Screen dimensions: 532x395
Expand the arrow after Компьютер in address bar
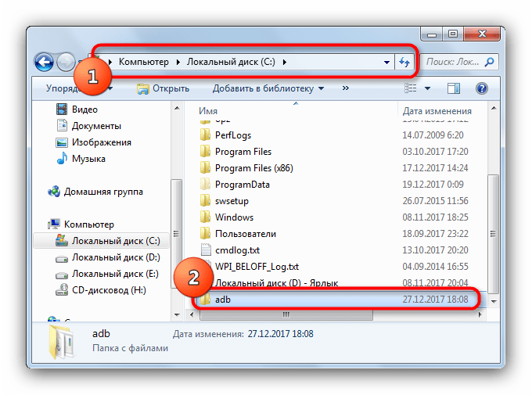click(178, 62)
